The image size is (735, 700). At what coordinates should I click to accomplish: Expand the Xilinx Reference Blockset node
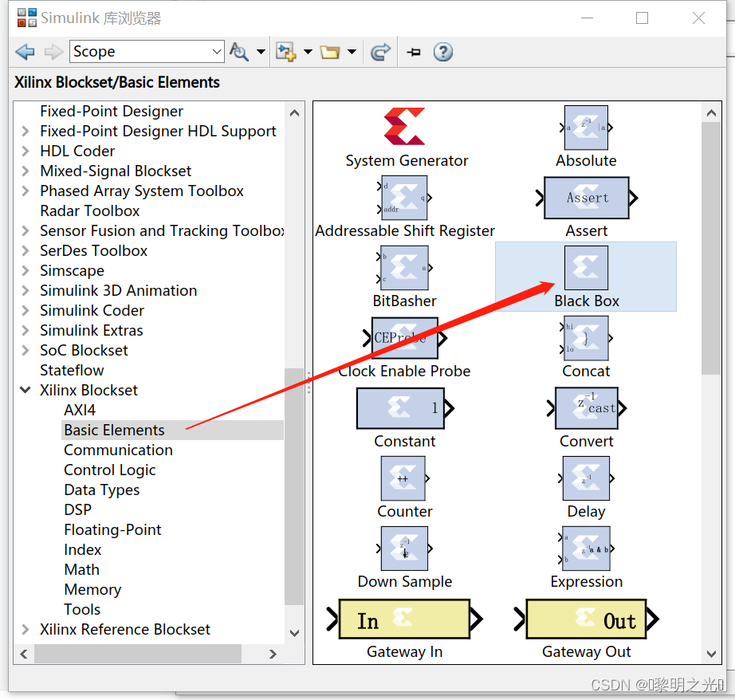26,629
